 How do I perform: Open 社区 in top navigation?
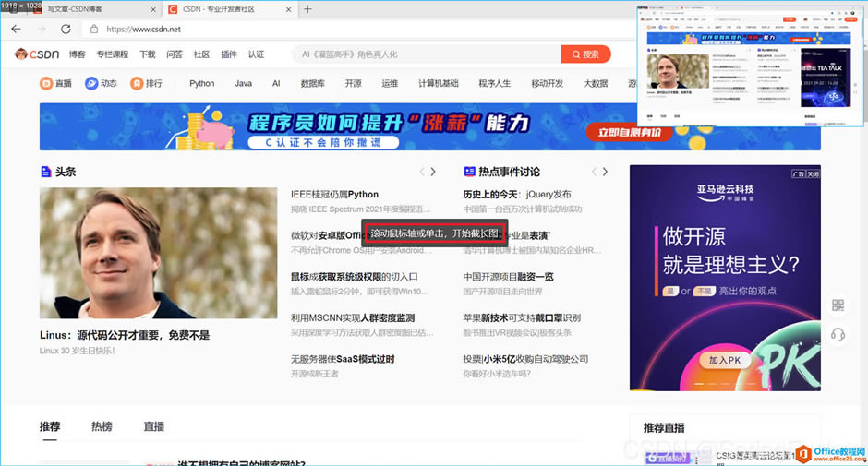pyautogui.click(x=201, y=54)
